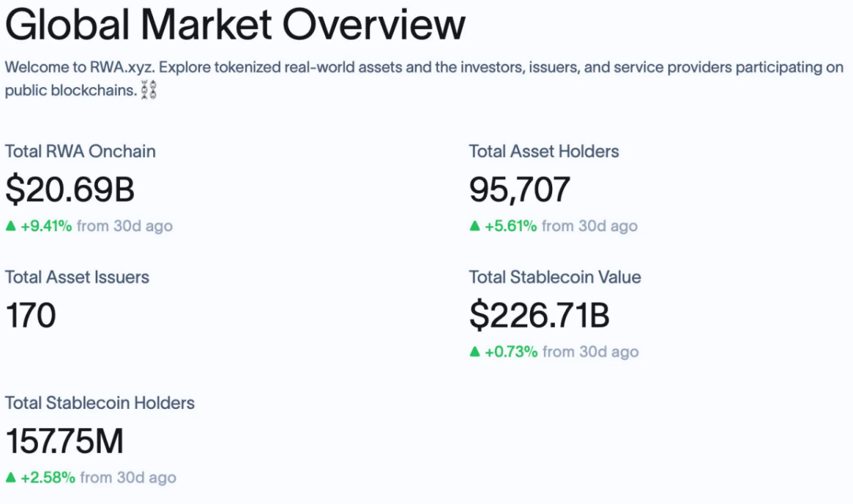Click the 157.75M stablecoin holders figure
This screenshot has height=504, width=853.
pos(64,441)
